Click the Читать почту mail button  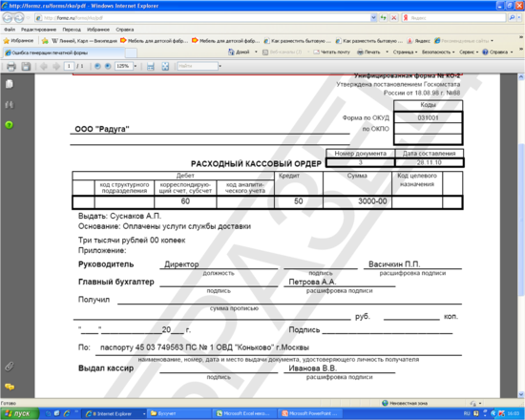pos(331,52)
